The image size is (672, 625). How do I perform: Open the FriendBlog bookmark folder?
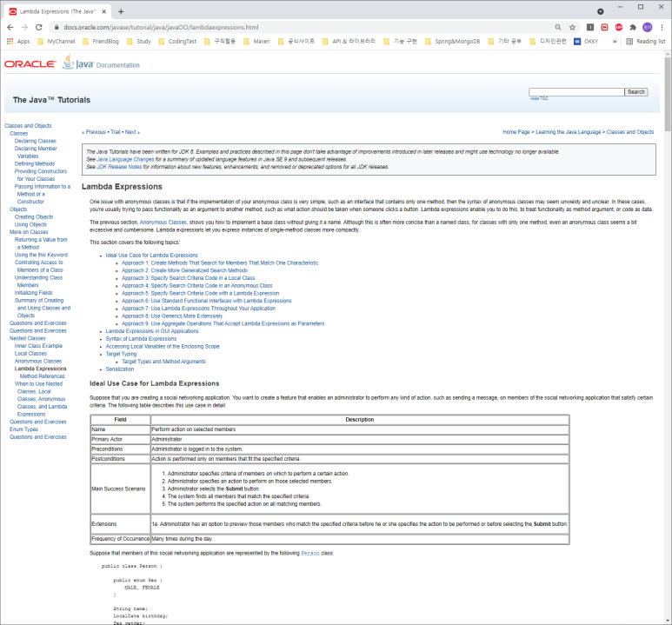click(x=100, y=41)
